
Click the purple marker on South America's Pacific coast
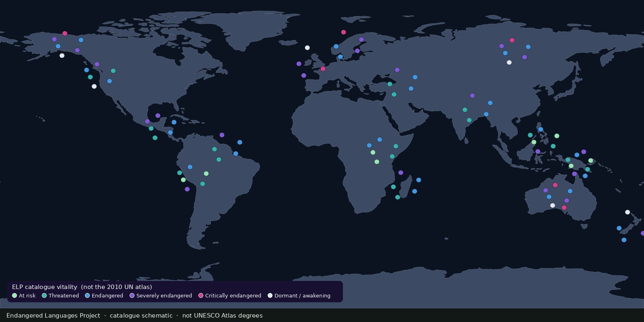(187, 189)
